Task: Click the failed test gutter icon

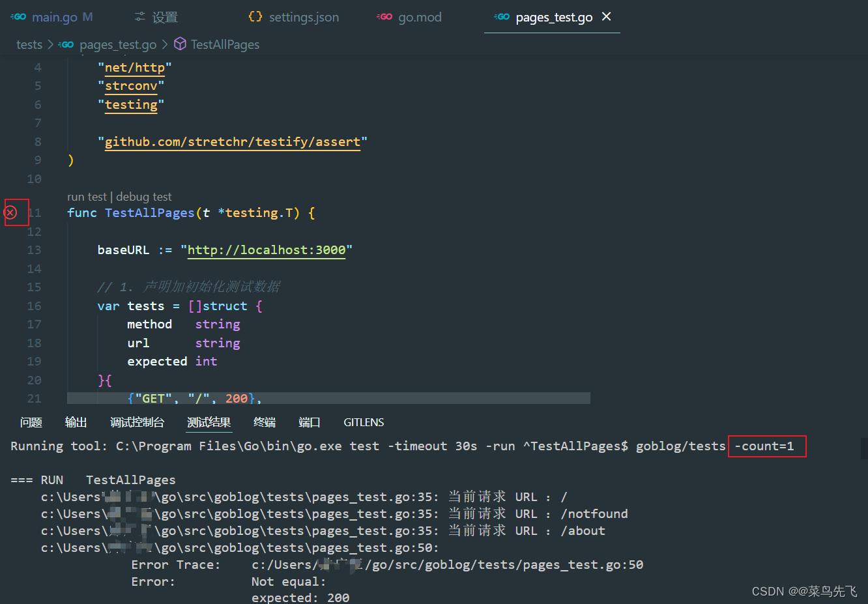Action: (10, 212)
